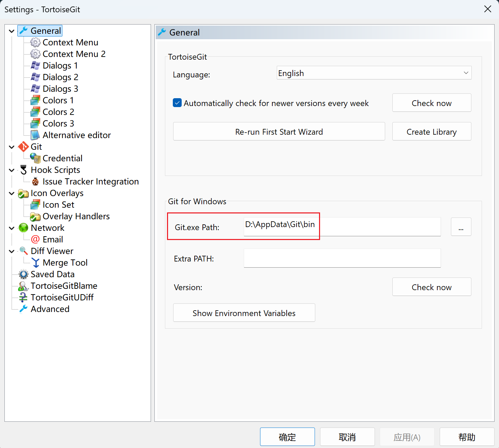499x448 pixels.
Task: Click the Overlay Handlers folder icon
Action: [35, 216]
